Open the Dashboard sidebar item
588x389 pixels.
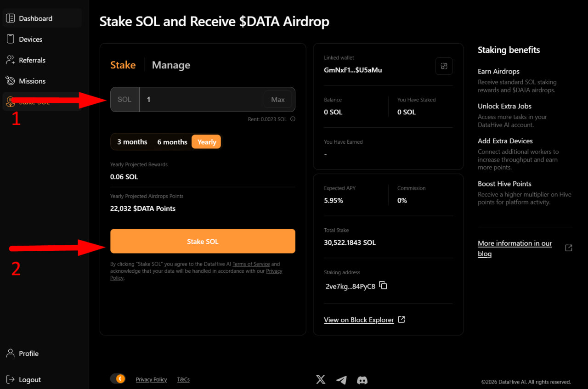(x=42, y=18)
